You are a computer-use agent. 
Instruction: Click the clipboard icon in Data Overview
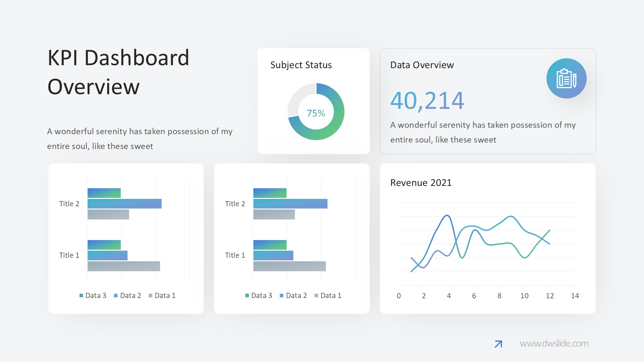coord(566,79)
